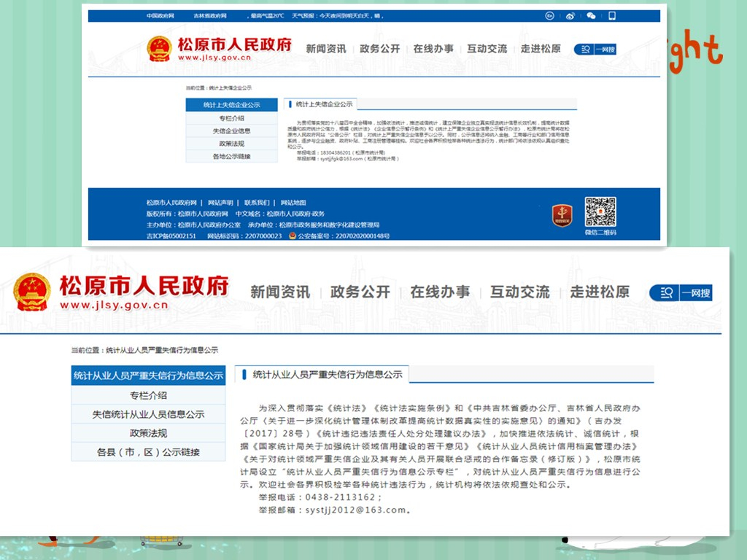The image size is (747, 560).
Task: Click the WeChat QR code in upper footer
Action: point(600,212)
